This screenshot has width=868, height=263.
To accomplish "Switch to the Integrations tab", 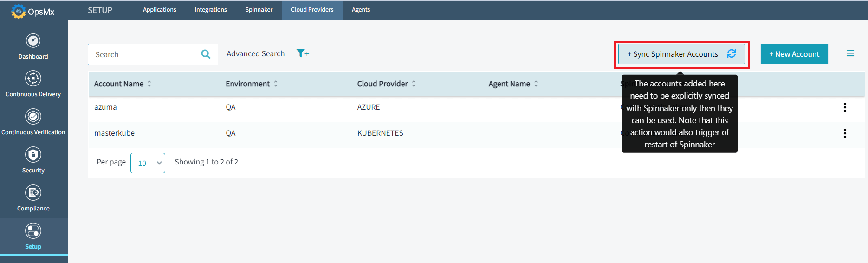I will tap(211, 10).
